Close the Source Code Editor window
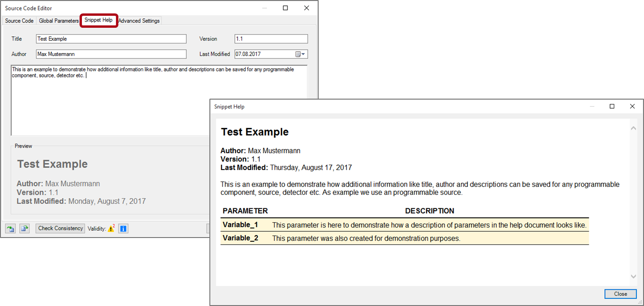 pos(307,8)
